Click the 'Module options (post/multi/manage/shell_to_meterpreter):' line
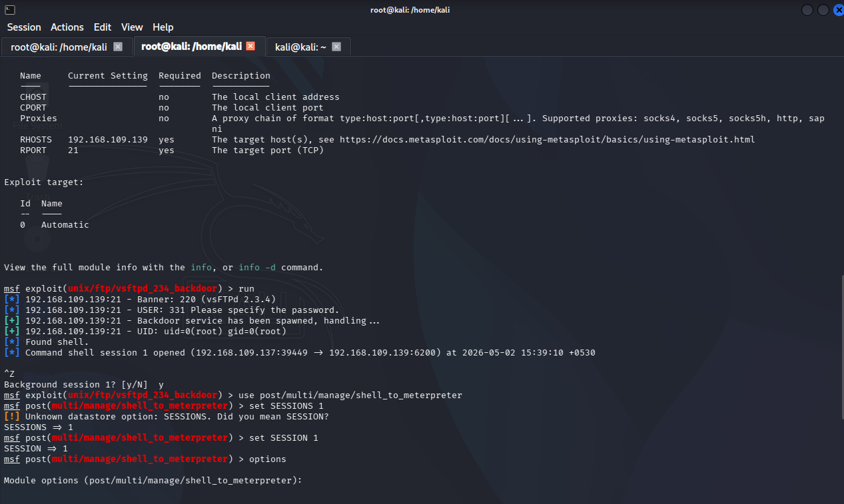 point(153,481)
